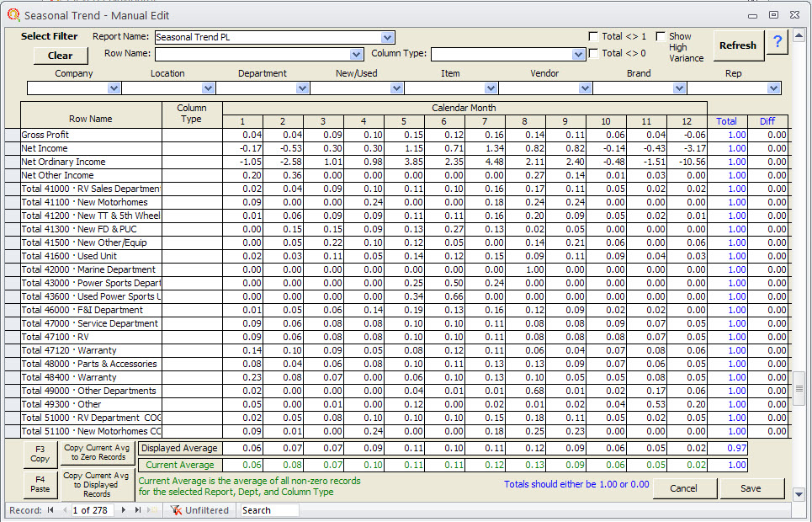Select Total 41300 New FD & PUC row
This screenshot has width=812, height=522.
[x=91, y=229]
